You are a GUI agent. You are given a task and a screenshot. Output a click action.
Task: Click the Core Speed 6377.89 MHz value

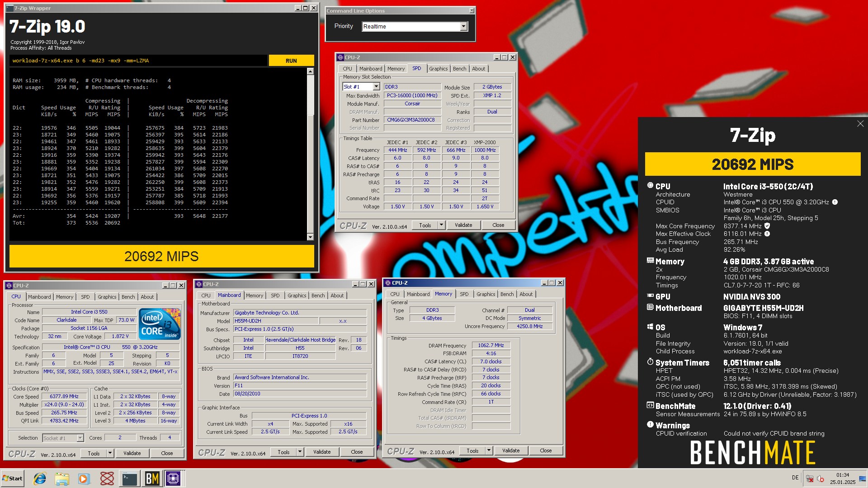click(64, 396)
